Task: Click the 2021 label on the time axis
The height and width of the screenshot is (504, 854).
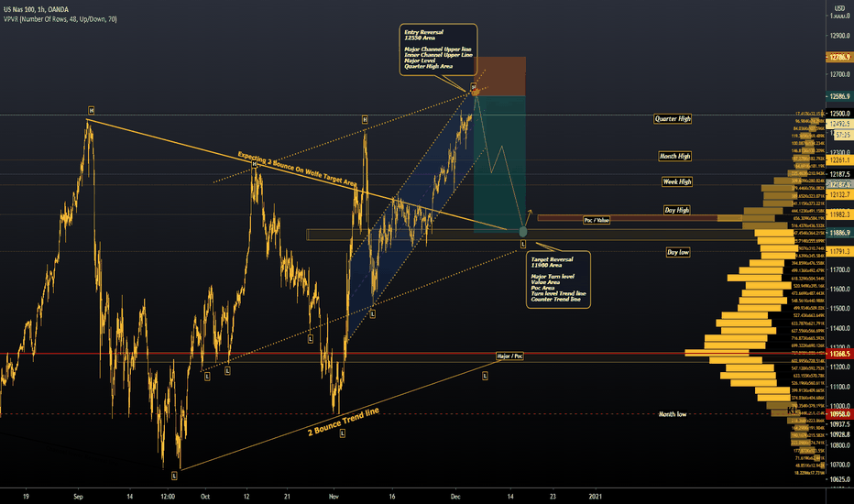Action: 596,497
